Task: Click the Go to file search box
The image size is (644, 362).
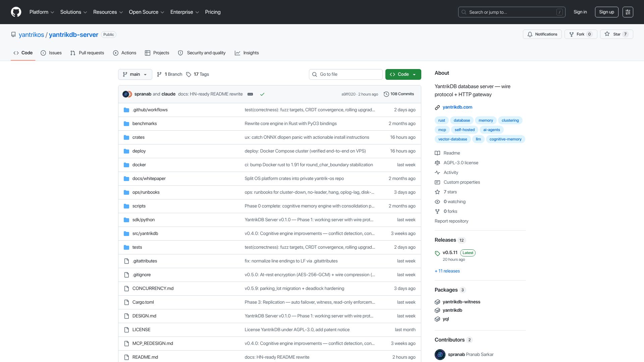Action: pos(345,74)
